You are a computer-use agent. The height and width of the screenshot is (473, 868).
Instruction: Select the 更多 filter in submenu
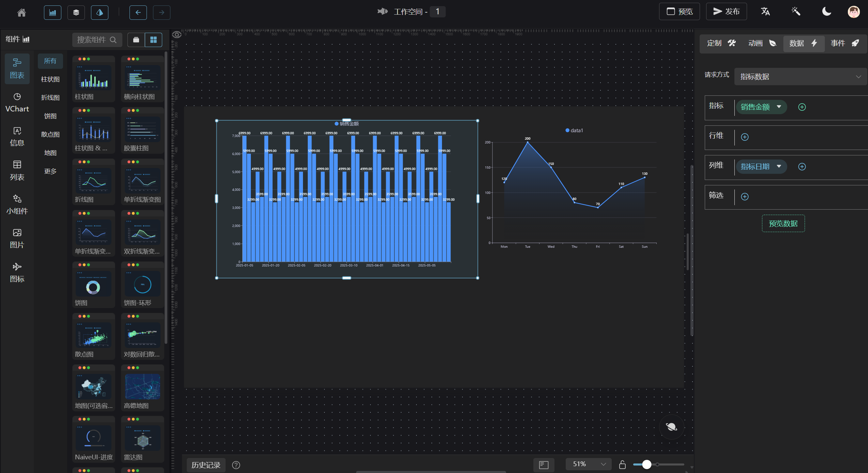(x=50, y=171)
